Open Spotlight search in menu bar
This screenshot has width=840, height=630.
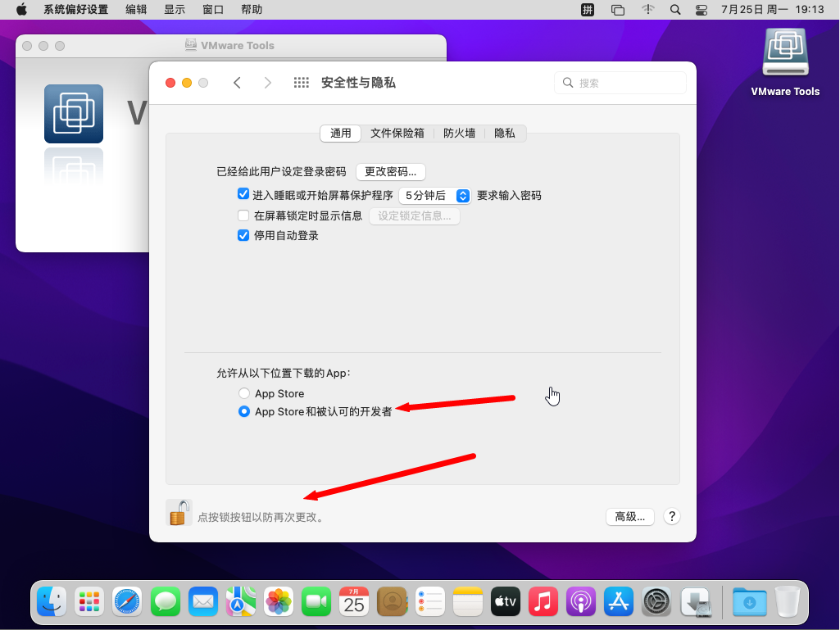click(675, 10)
